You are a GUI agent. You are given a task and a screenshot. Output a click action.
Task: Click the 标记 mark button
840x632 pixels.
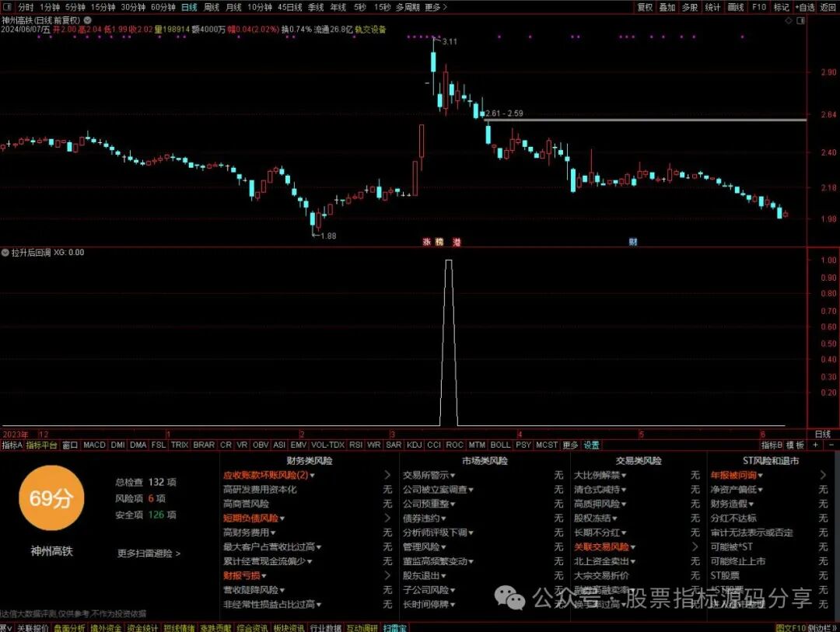point(781,7)
